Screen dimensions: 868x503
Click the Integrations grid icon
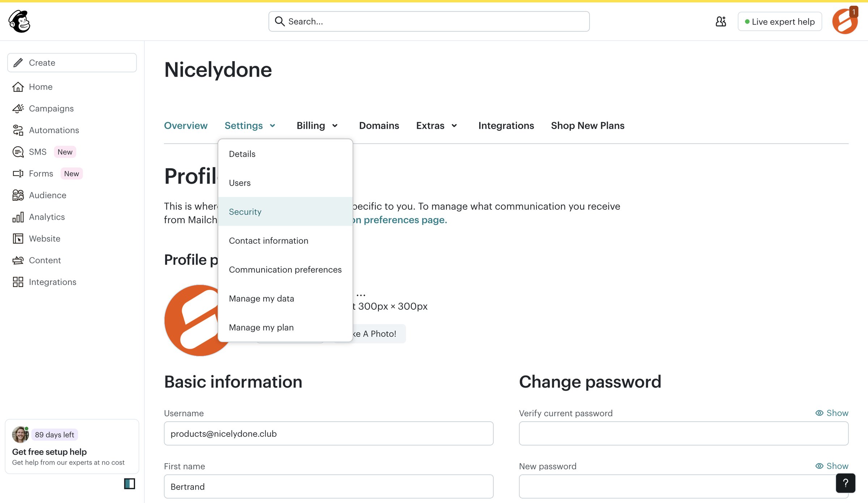tap(18, 282)
